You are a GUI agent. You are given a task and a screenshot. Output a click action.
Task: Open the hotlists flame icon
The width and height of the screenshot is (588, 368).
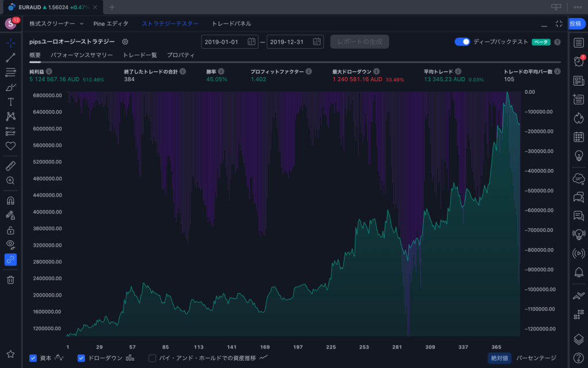[579, 118]
